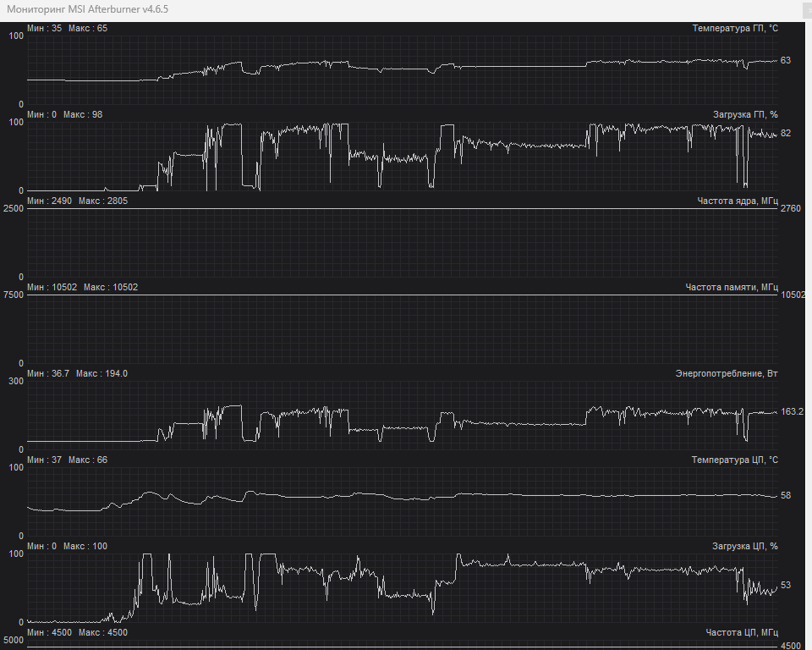Image resolution: width=812 pixels, height=650 pixels.
Task: Click 'Макс : 10502' in the memory clock graph
Action: point(111,287)
